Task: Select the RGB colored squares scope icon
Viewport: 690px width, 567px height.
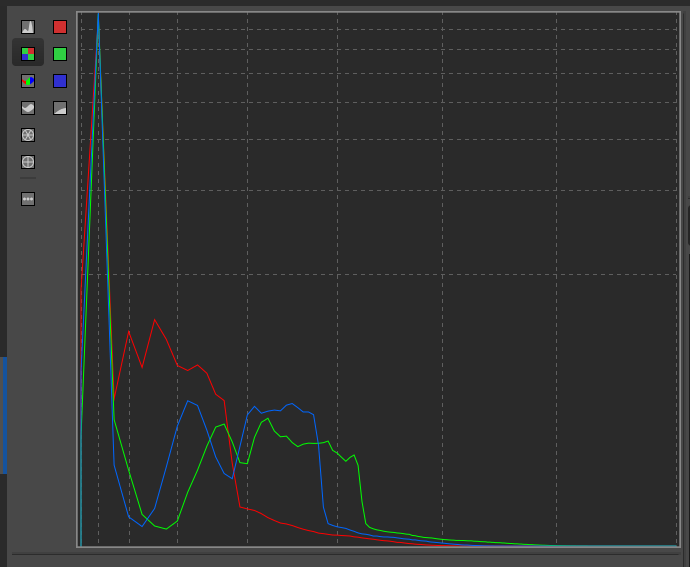Action: [x=28, y=54]
